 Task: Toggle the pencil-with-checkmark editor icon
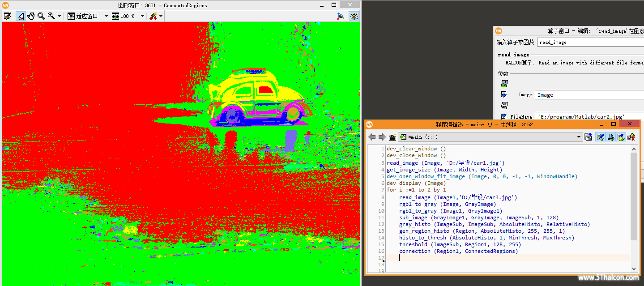[601, 137]
